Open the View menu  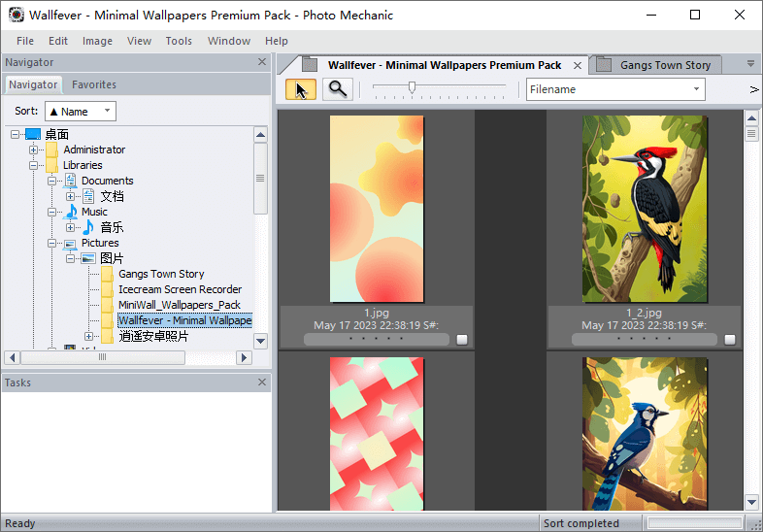click(139, 41)
